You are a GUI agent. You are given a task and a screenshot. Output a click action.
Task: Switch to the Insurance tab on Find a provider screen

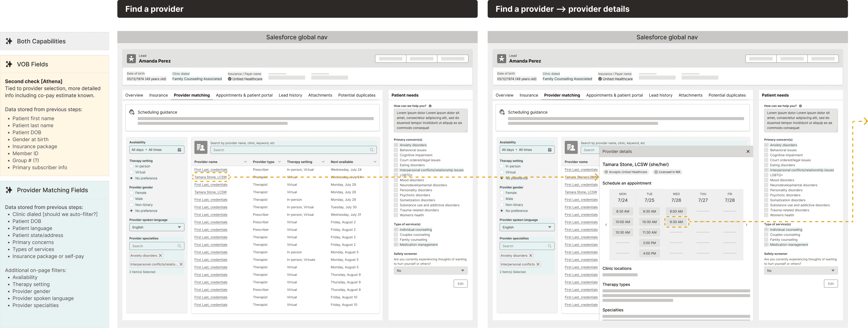tap(158, 95)
